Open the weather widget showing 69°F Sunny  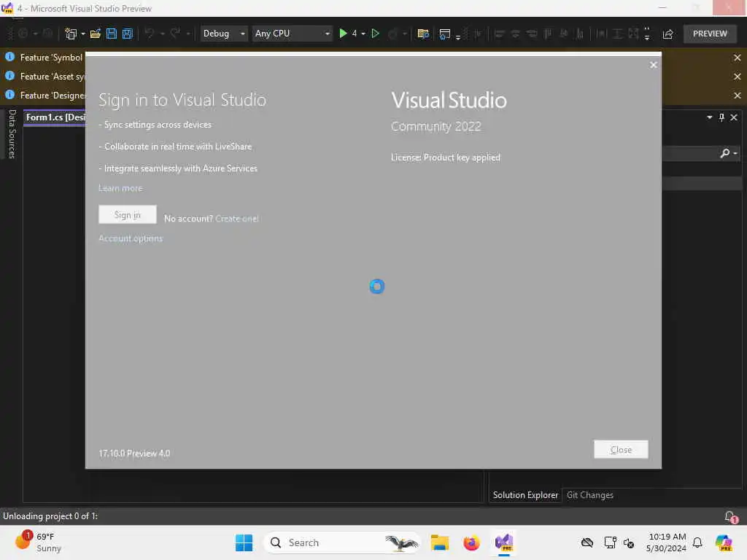(38, 542)
